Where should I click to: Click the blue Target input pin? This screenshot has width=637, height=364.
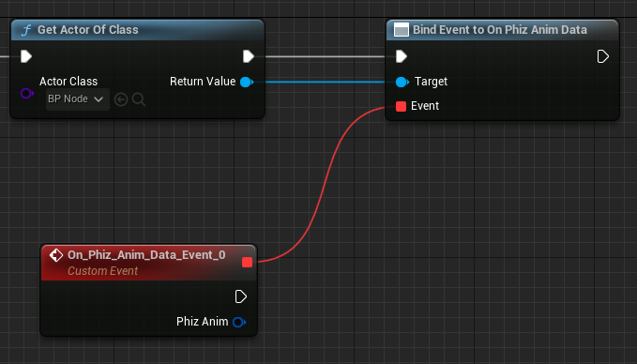point(402,82)
